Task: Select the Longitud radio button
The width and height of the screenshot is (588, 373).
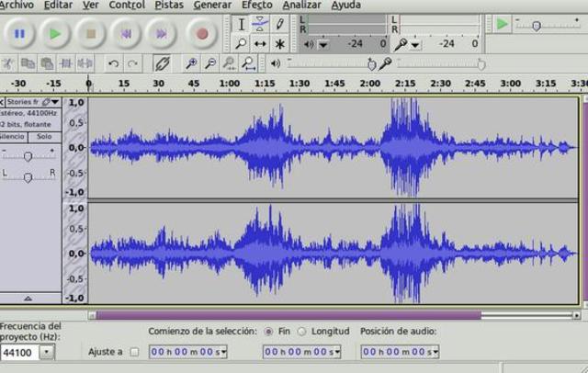Action: [302, 332]
